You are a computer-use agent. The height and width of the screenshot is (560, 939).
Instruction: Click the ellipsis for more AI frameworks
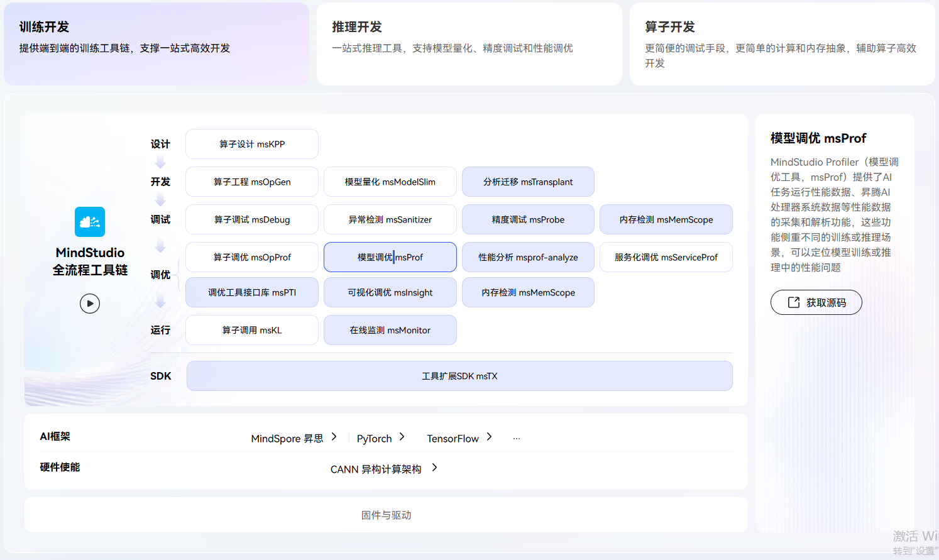[x=517, y=439]
